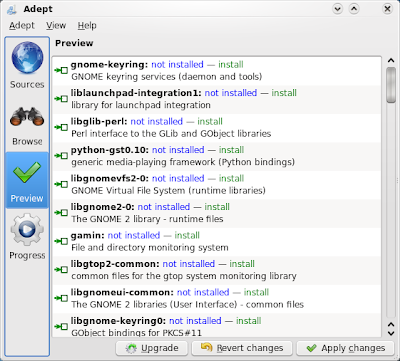
Task: Open the Browse binoculars icon
Action: [x=27, y=117]
